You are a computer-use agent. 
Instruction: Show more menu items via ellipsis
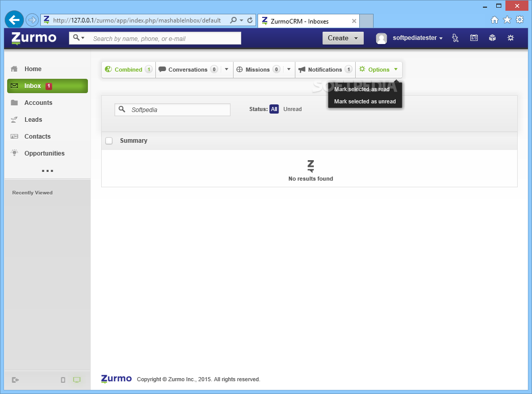[x=47, y=171]
